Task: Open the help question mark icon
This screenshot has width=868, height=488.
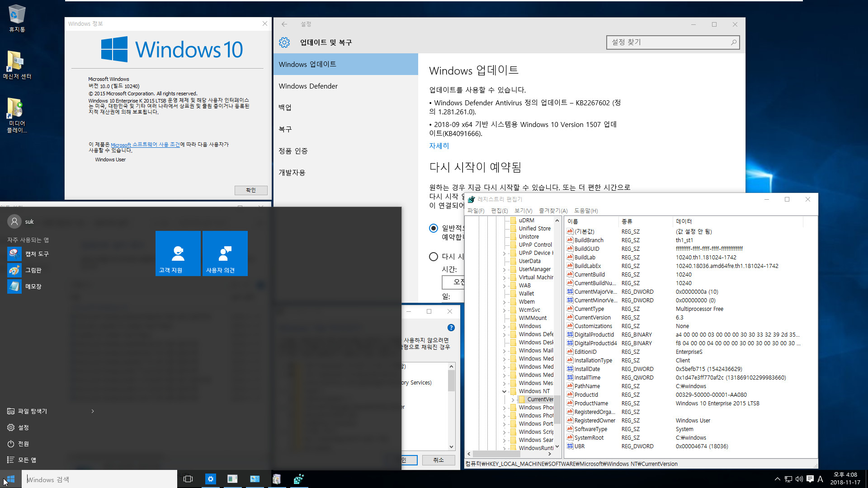Action: pyautogui.click(x=451, y=328)
